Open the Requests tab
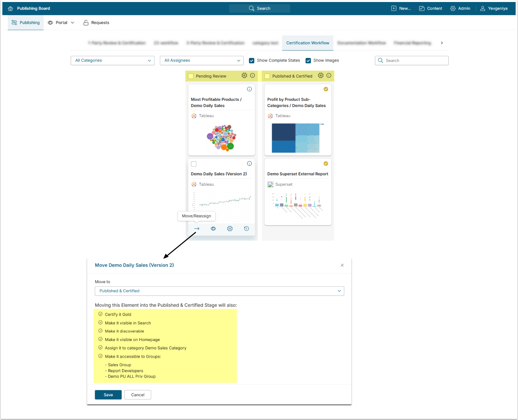 [x=96, y=23]
